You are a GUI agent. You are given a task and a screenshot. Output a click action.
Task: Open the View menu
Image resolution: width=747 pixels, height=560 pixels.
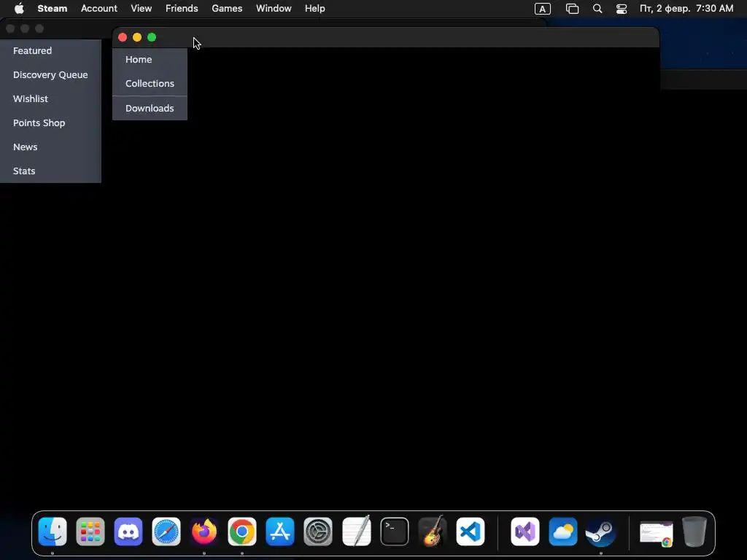(142, 9)
